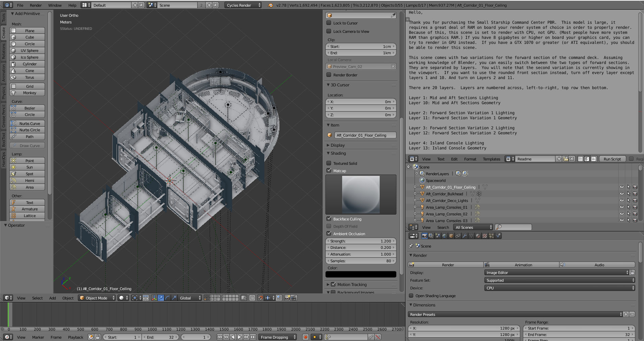Click the Run Script button
This screenshot has height=341, width=644.
click(x=612, y=159)
